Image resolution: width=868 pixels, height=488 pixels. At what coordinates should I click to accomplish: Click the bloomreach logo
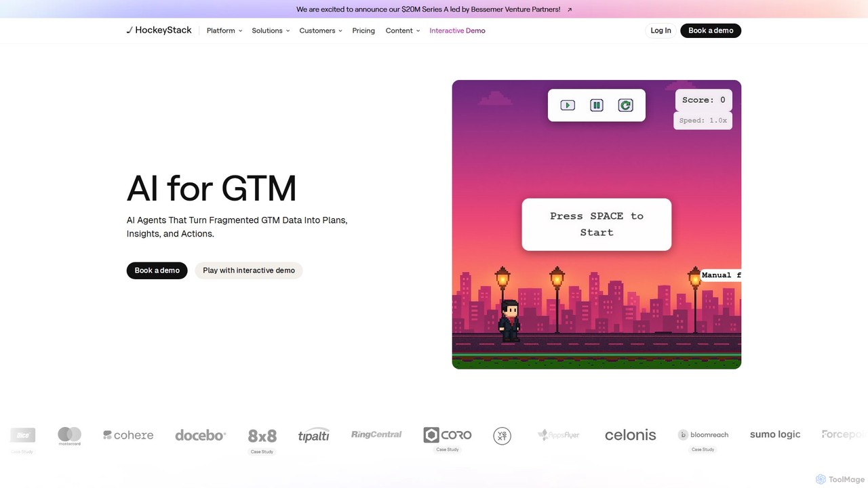tap(703, 434)
